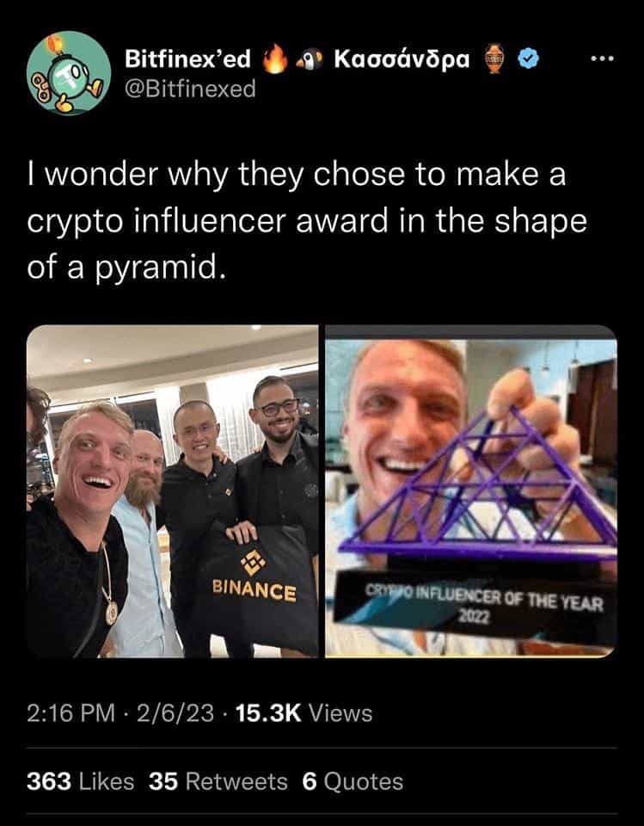644x826 pixels.
Task: Open the 2:16 PM timestamp link
Action: [71, 713]
